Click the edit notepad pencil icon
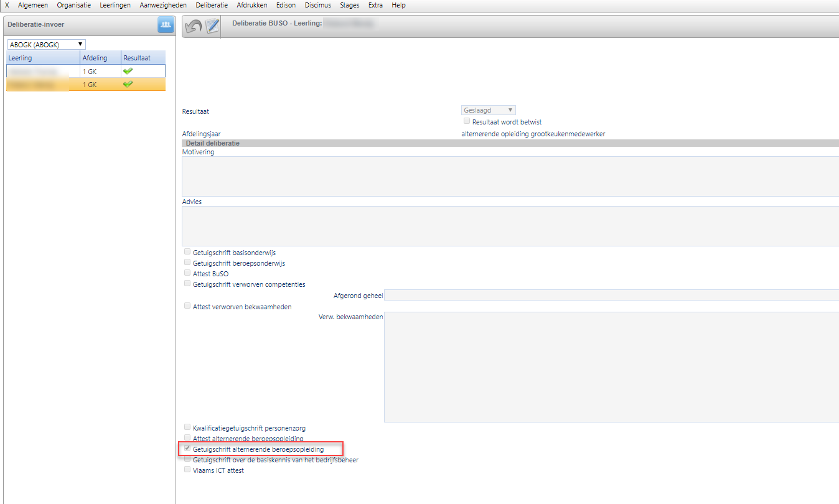 click(212, 26)
